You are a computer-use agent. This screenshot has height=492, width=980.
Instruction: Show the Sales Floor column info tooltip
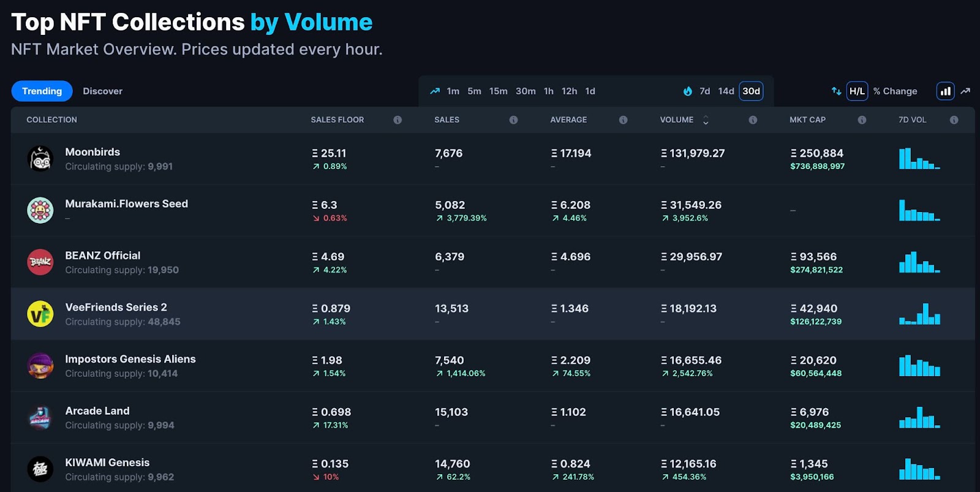pyautogui.click(x=398, y=120)
